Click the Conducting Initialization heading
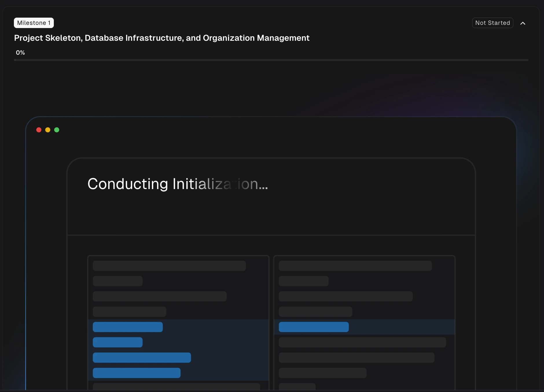The image size is (544, 392). pyautogui.click(x=178, y=184)
